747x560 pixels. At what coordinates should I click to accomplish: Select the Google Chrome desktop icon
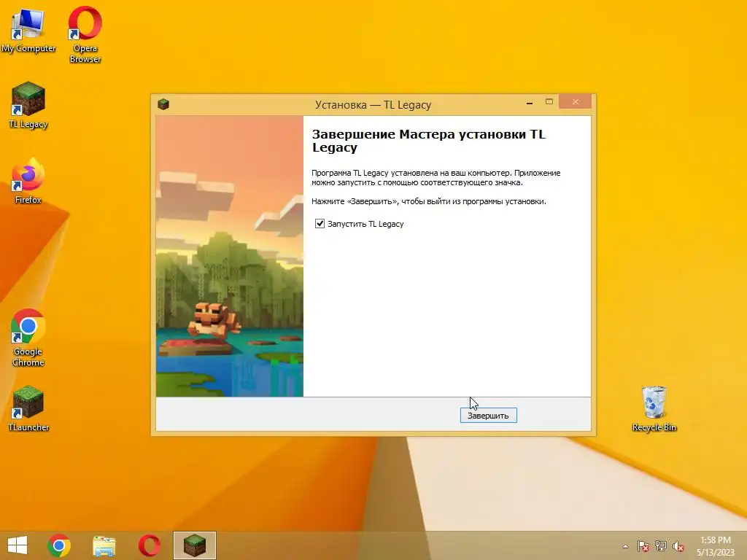28,338
